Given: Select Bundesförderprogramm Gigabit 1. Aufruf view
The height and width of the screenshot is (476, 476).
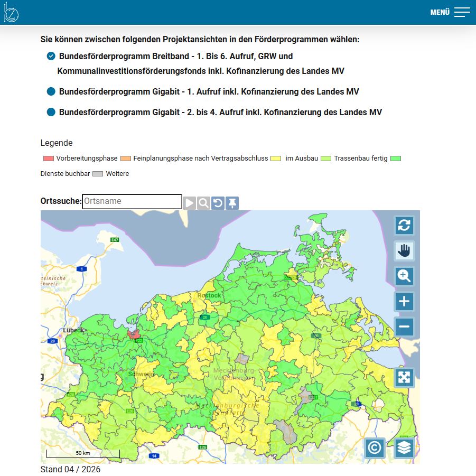Looking at the screenshot, I should click(51, 91).
